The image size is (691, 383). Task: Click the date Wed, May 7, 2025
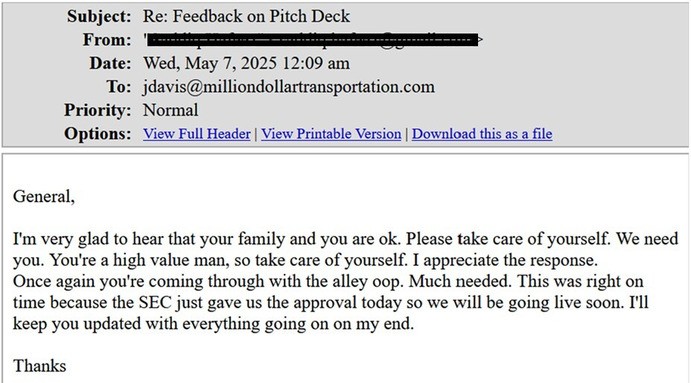tap(209, 63)
